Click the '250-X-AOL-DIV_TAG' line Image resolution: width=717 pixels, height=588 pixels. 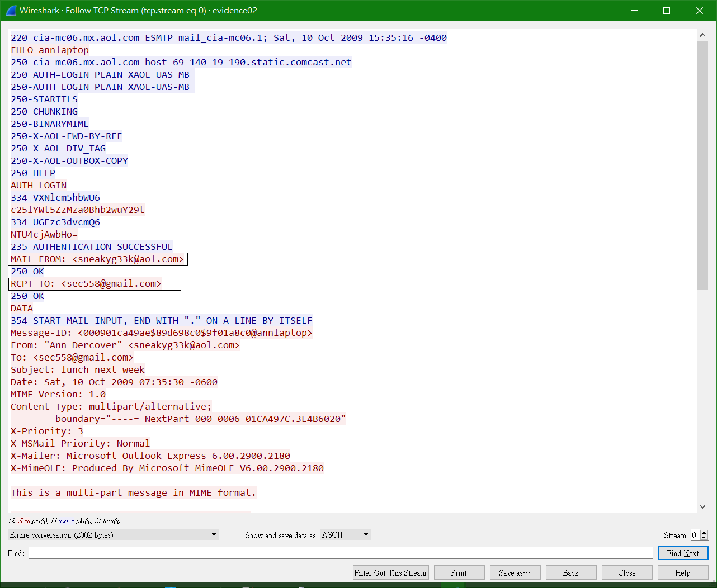(x=58, y=148)
